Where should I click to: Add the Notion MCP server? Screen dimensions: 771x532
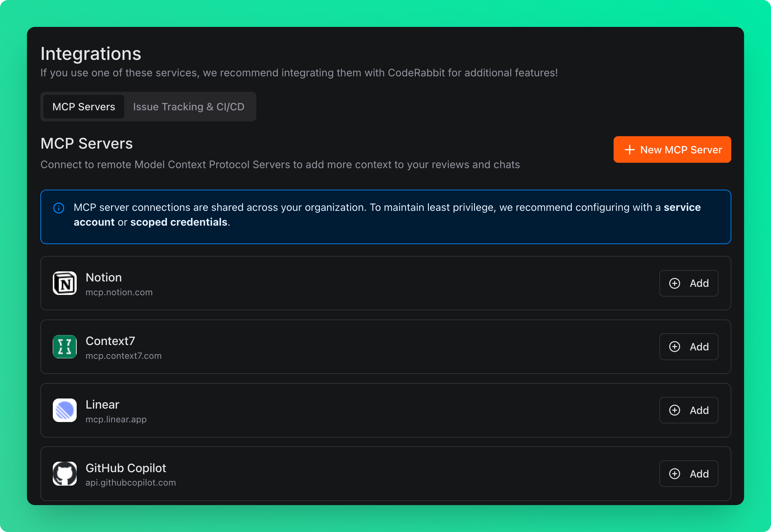click(689, 283)
